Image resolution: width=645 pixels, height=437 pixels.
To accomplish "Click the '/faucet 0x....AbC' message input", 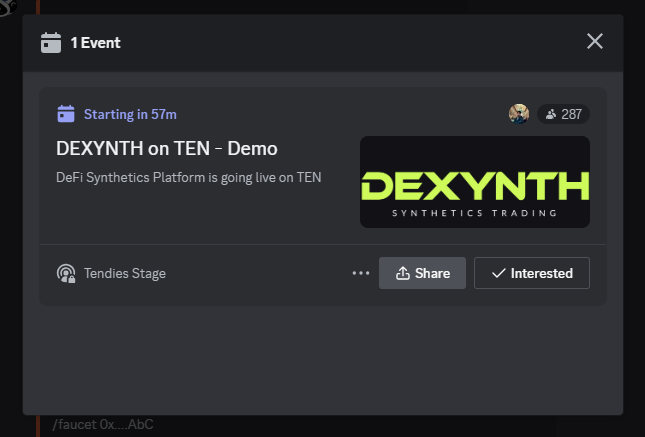I will point(103,424).
